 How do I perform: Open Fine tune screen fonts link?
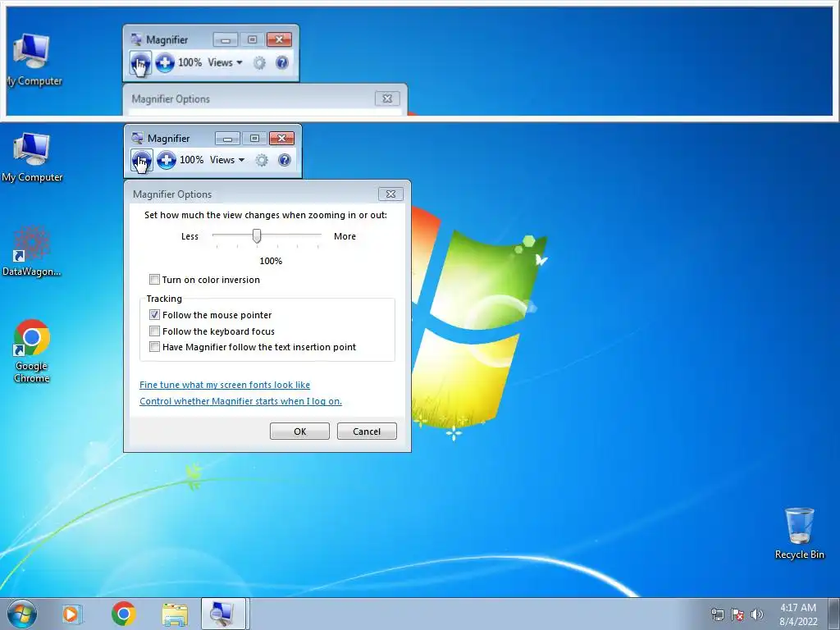pyautogui.click(x=225, y=385)
